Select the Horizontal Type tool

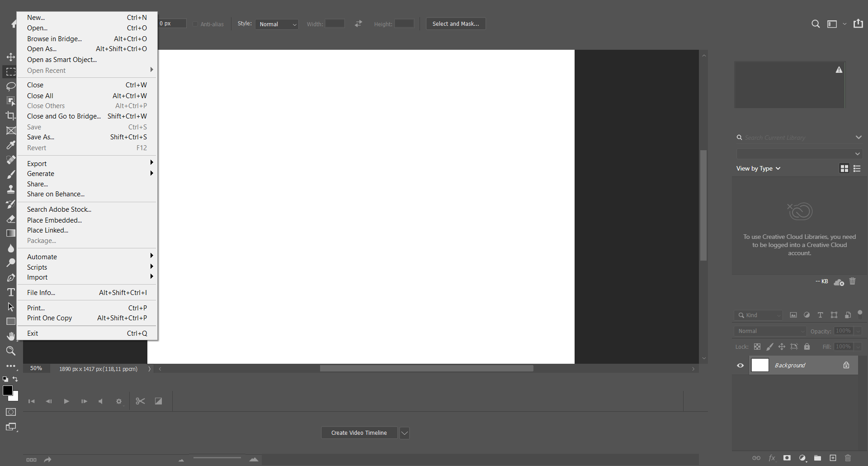coord(11,292)
